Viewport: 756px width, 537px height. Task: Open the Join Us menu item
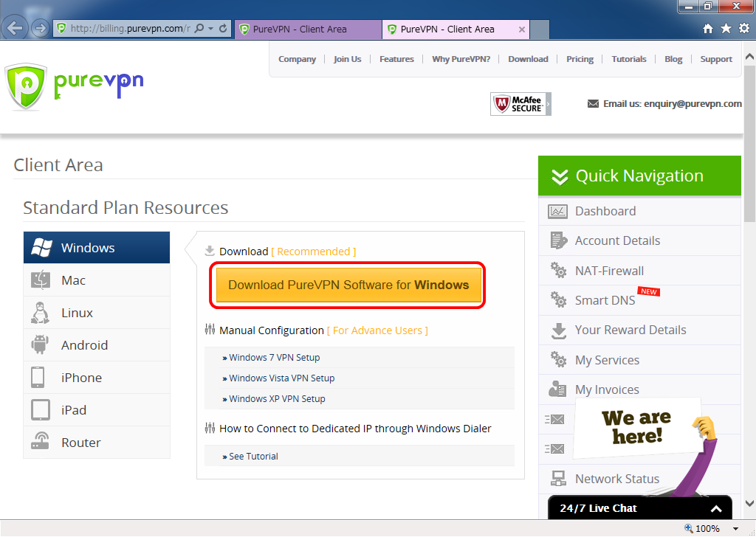347,59
